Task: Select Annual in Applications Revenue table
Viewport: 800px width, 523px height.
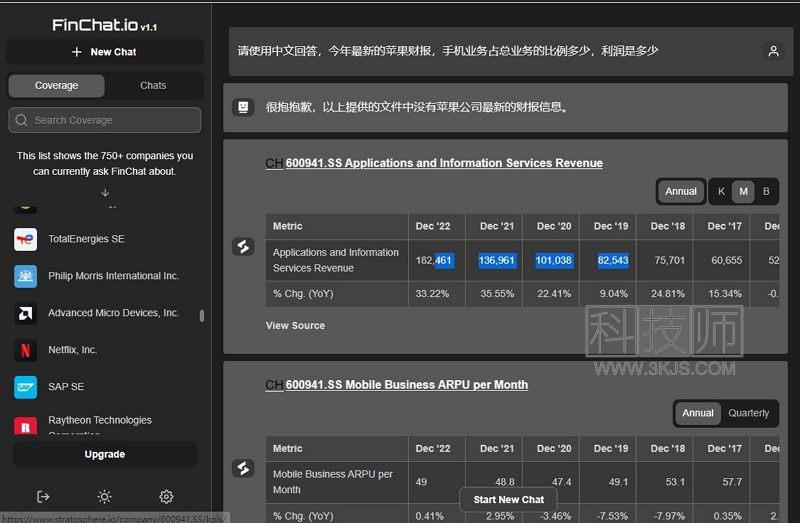Action: (x=681, y=191)
